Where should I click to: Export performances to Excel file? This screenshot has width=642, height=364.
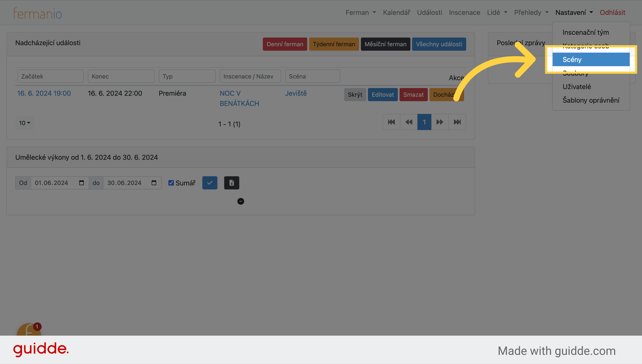[x=231, y=183]
